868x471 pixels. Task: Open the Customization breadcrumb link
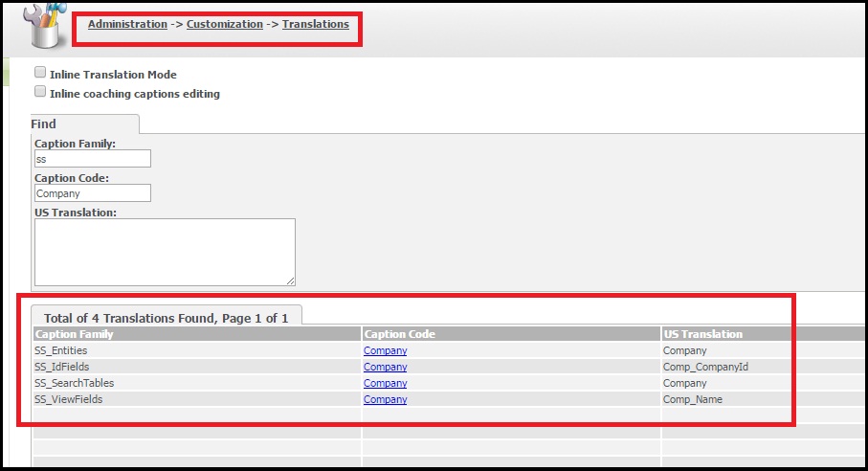point(225,24)
